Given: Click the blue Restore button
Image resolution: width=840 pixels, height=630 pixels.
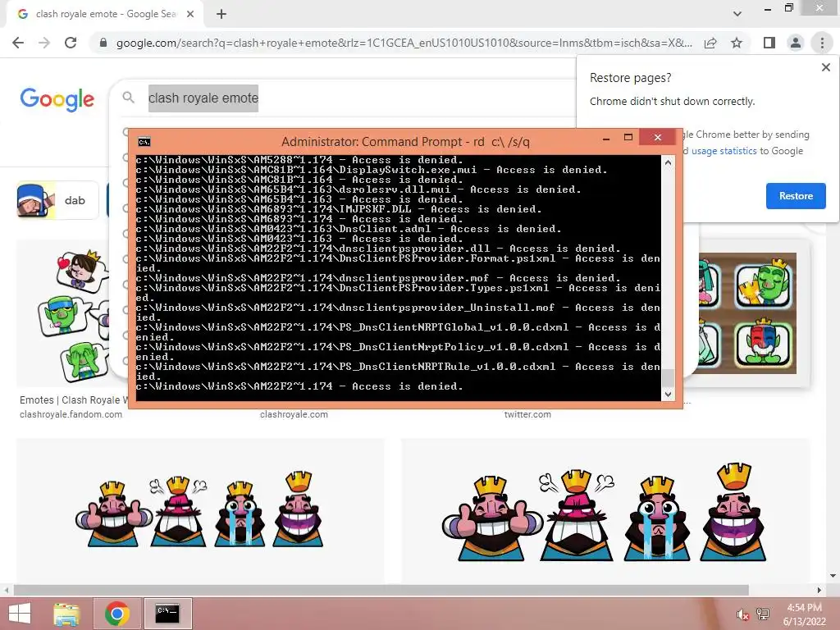Looking at the screenshot, I should coord(796,196).
